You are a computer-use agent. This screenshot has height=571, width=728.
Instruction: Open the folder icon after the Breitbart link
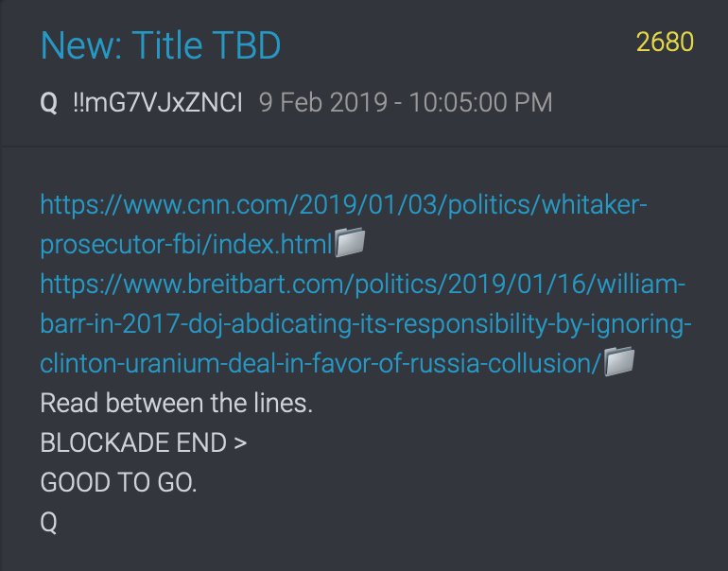pyautogui.click(x=619, y=361)
